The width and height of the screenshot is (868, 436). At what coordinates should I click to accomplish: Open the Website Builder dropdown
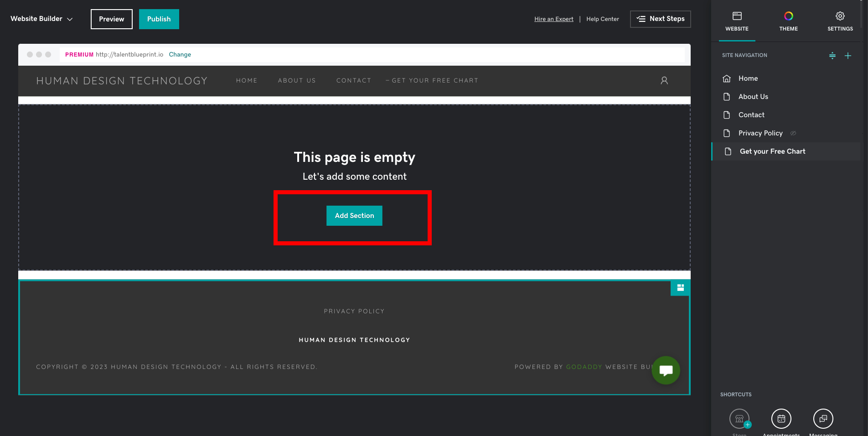pos(41,19)
